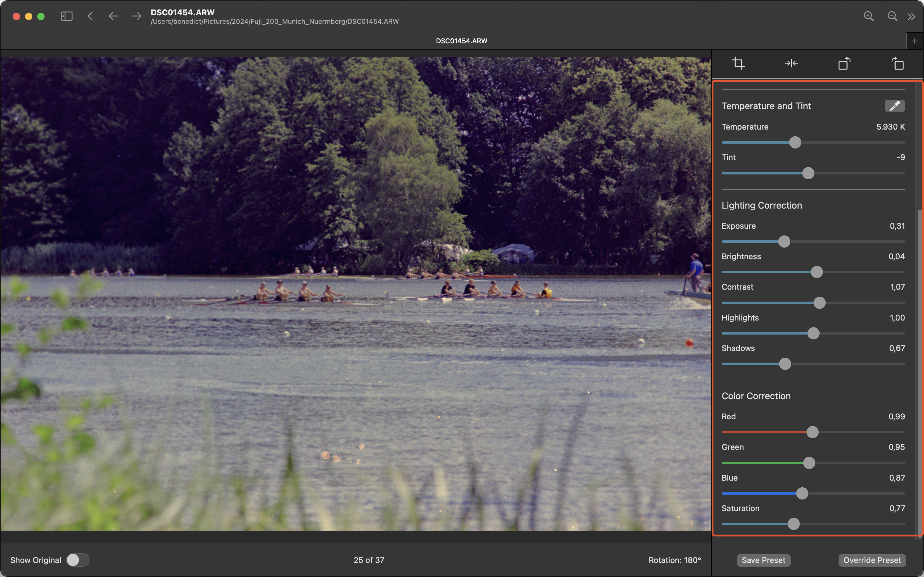Save current settings as preset
Viewport: 924px width, 577px height.
(x=763, y=560)
